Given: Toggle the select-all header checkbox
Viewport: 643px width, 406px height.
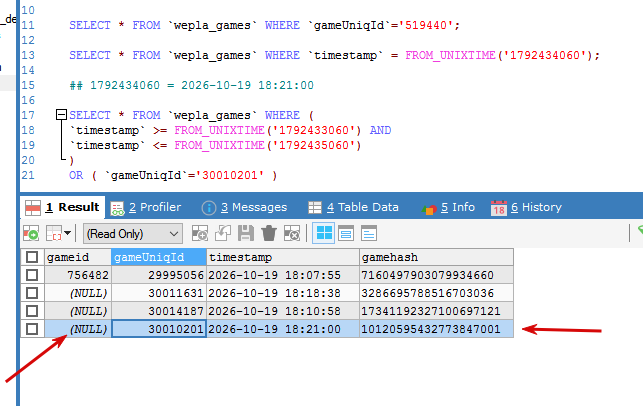Looking at the screenshot, I should 32,257.
